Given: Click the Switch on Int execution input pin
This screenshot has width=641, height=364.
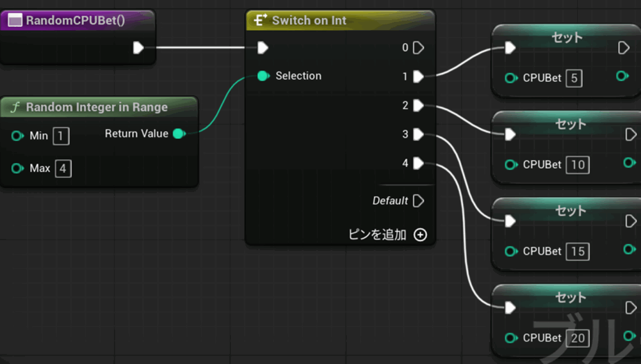Looking at the screenshot, I should click(x=263, y=48).
